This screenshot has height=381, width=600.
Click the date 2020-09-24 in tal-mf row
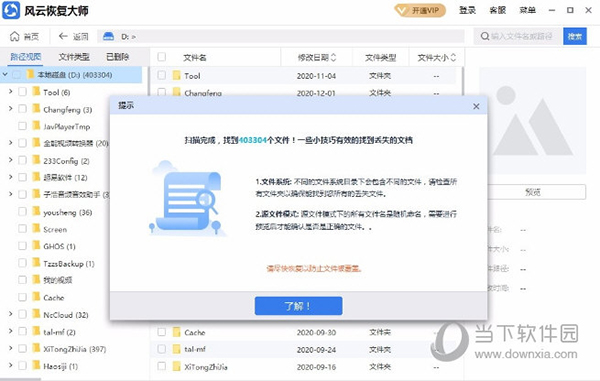click(316, 349)
